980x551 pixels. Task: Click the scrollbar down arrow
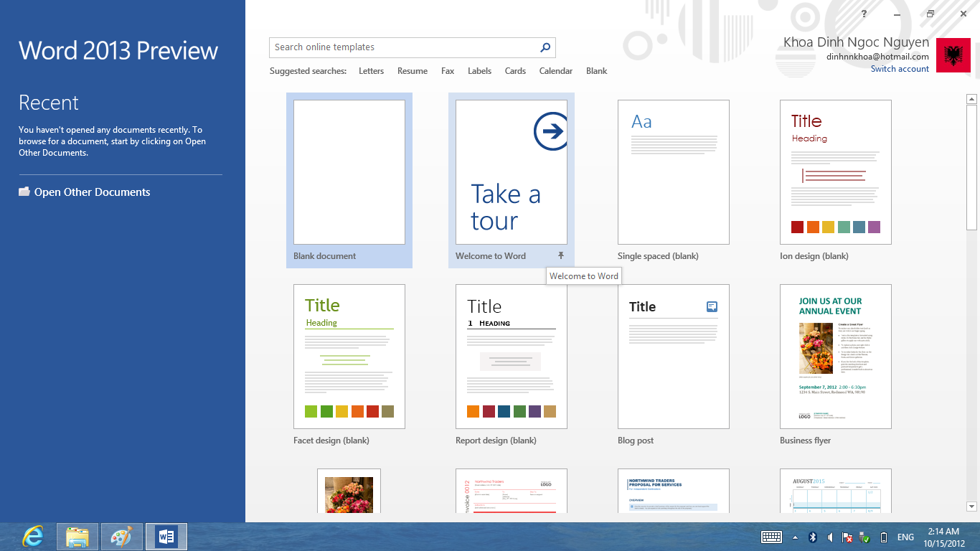(x=972, y=507)
